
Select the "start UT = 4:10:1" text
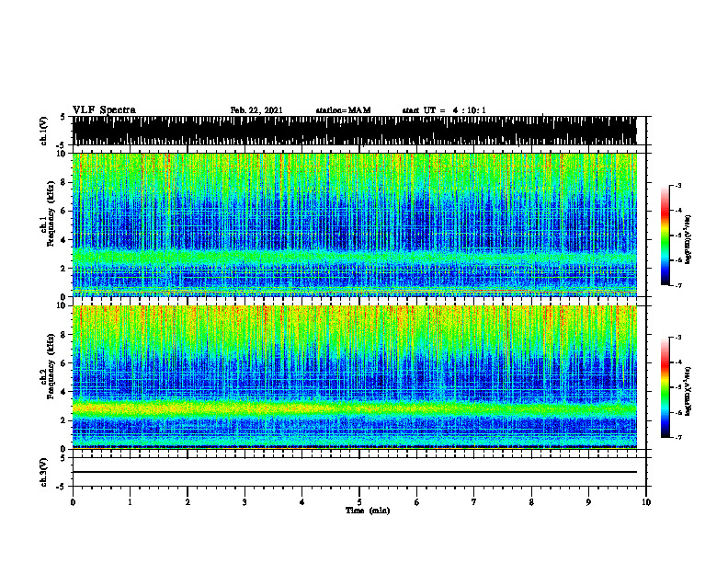coord(444,110)
